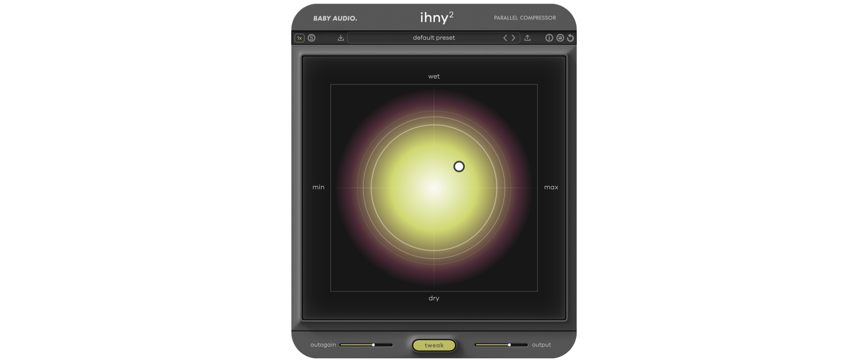868x362 pixels.
Task: Click the dry label below the pad
Action: point(434,298)
